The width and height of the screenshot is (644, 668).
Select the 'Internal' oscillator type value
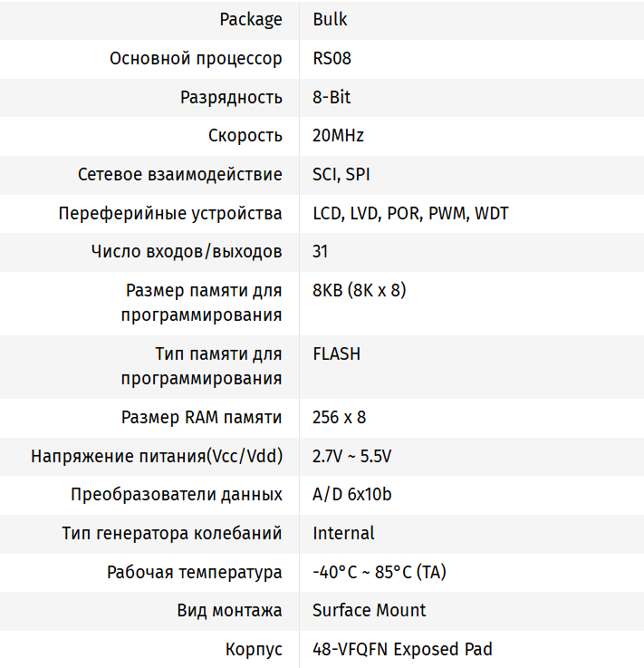(343, 533)
